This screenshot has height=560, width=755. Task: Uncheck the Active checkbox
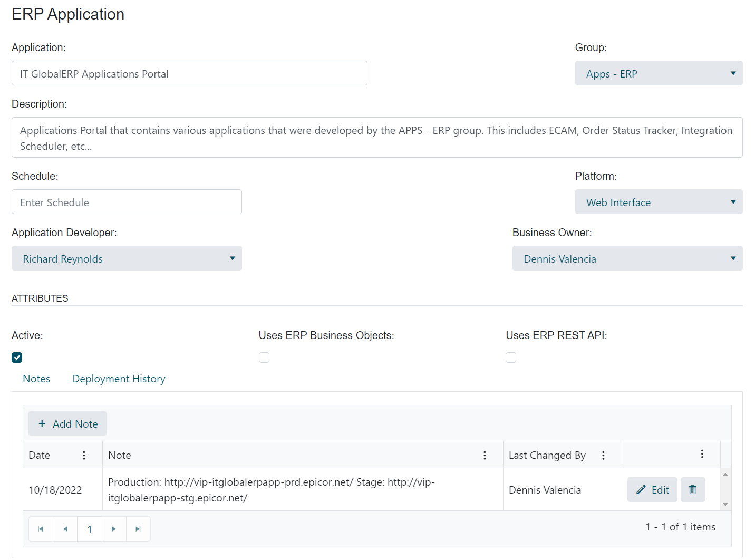17,358
